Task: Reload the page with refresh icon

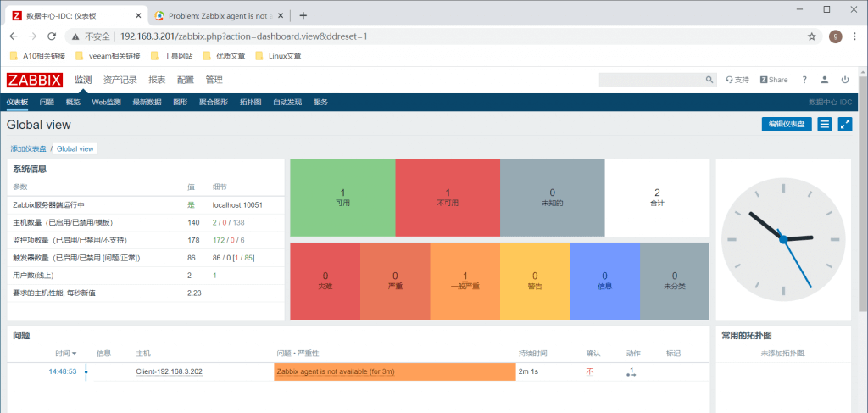Action: point(52,36)
